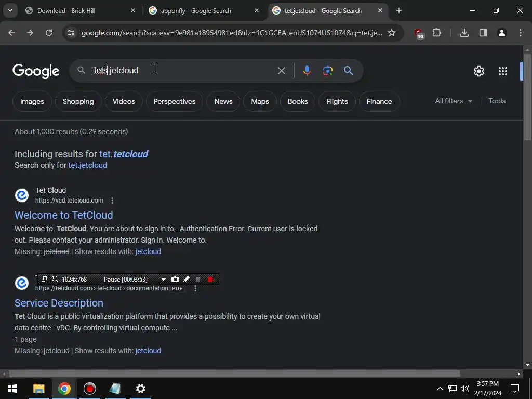532x399 pixels.
Task: Search only for tet.jetcloud link
Action: 87,165
